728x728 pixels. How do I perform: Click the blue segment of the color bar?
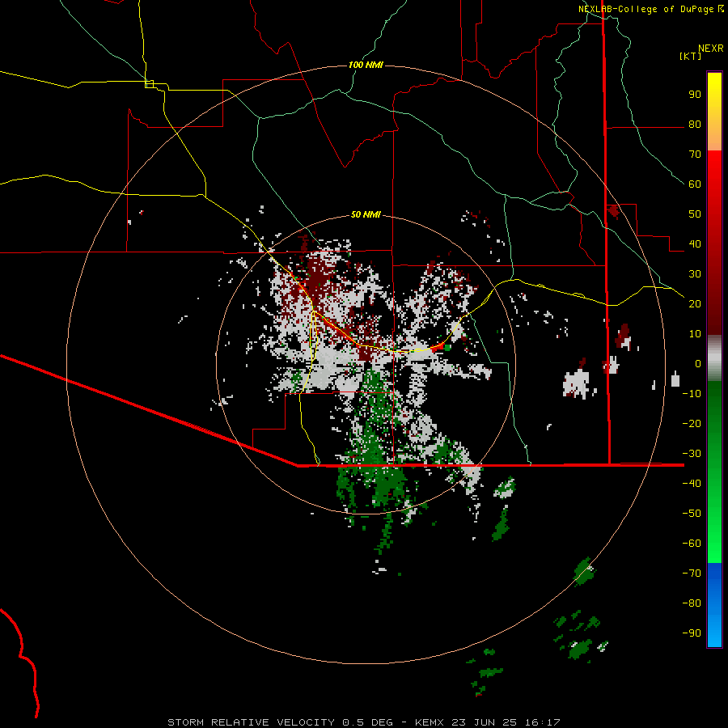[714, 605]
